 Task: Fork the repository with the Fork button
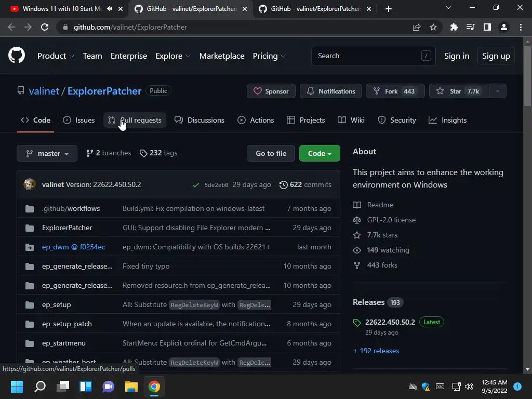point(395,91)
